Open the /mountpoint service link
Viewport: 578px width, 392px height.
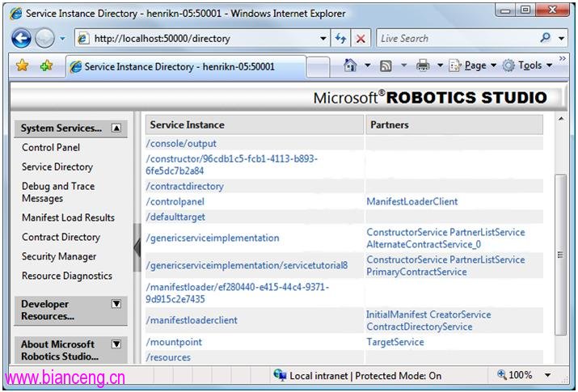pos(174,342)
